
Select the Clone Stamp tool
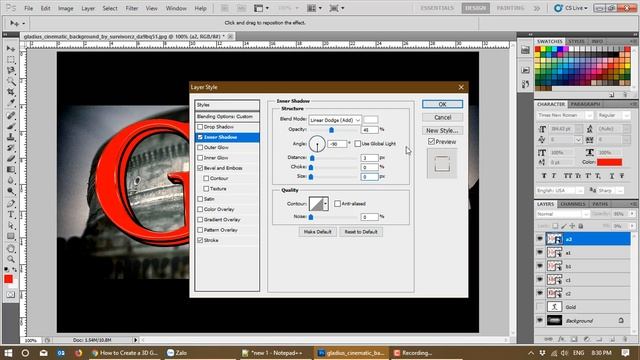pos(11,137)
